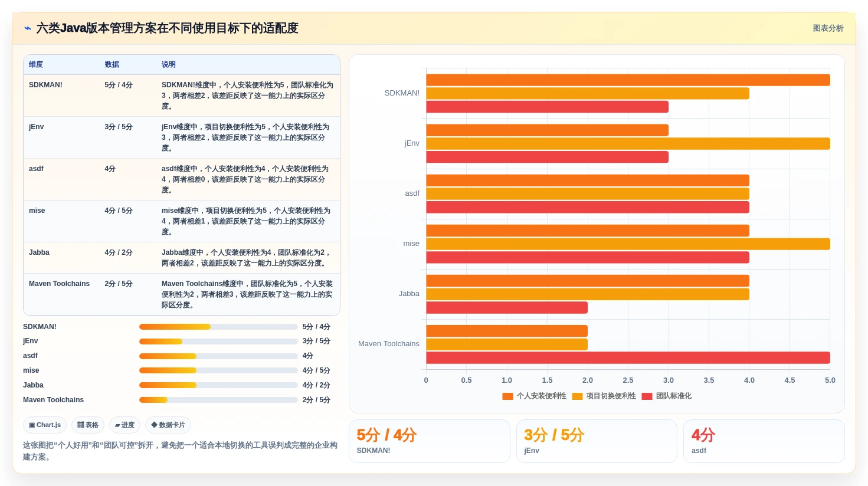Click the 维度 column header

click(x=36, y=64)
